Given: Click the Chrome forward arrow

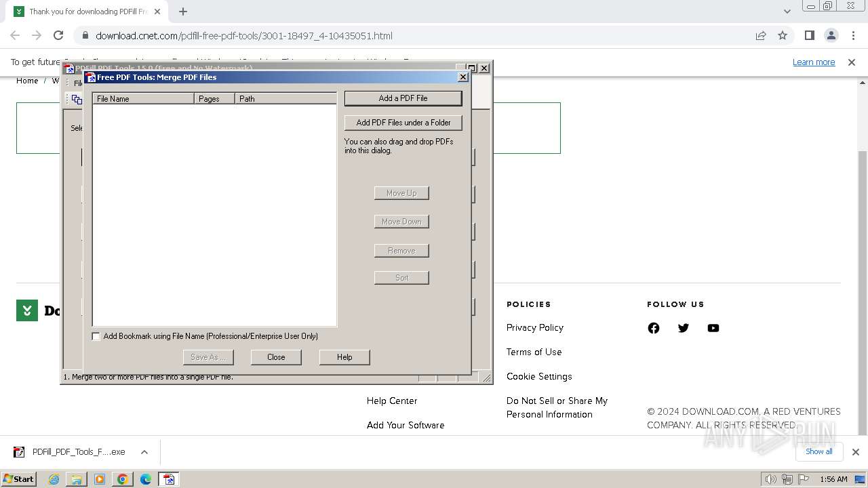Looking at the screenshot, I should (x=37, y=35).
